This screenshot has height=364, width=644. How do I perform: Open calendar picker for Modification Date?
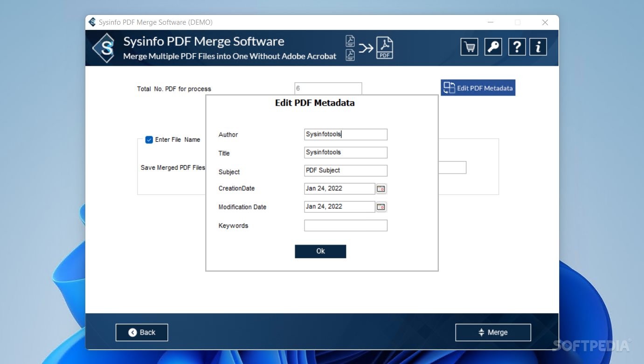381,207
